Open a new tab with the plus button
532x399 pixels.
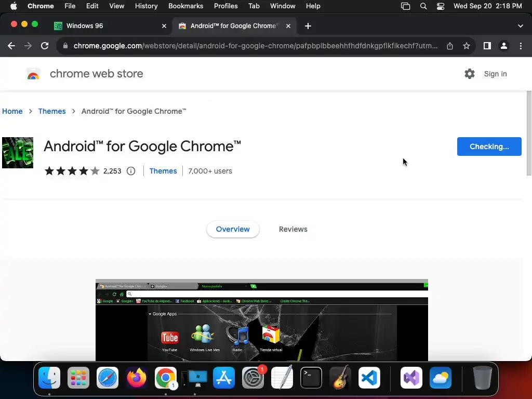click(308, 26)
